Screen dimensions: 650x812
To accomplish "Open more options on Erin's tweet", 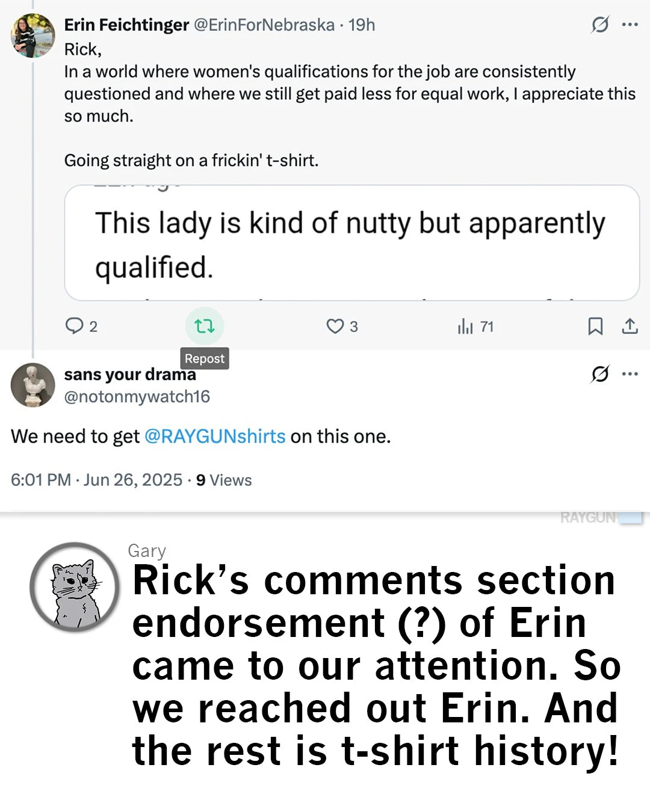I will tap(630, 25).
